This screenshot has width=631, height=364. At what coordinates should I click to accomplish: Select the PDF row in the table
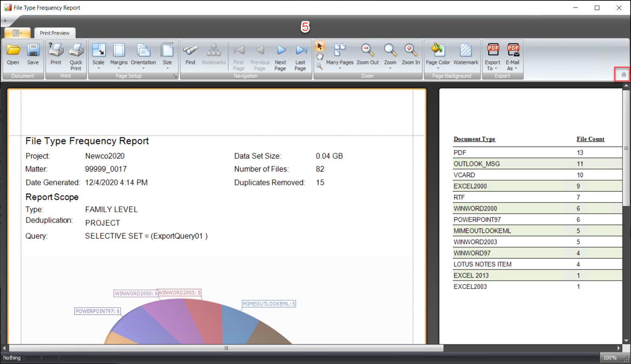pos(537,152)
